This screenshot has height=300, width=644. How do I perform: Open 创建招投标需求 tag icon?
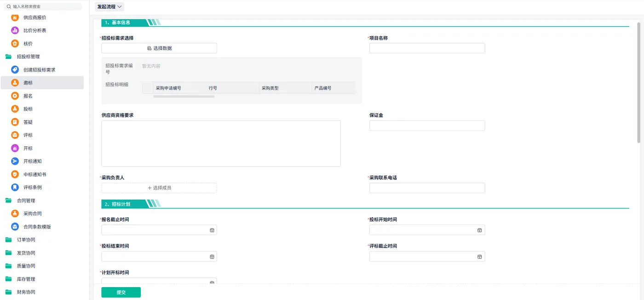15,70
